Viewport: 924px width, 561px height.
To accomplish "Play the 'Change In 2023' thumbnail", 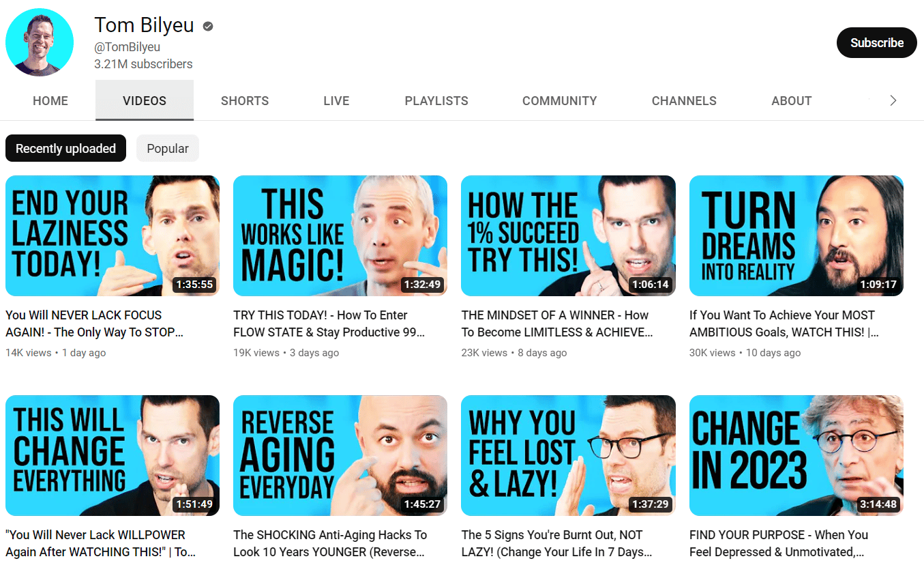I will tap(796, 455).
